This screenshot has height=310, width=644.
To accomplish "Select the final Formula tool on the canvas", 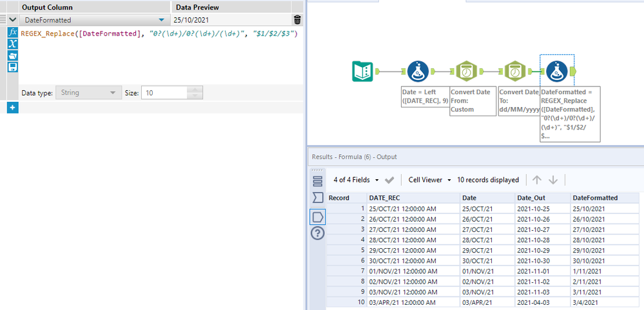I will [x=558, y=72].
